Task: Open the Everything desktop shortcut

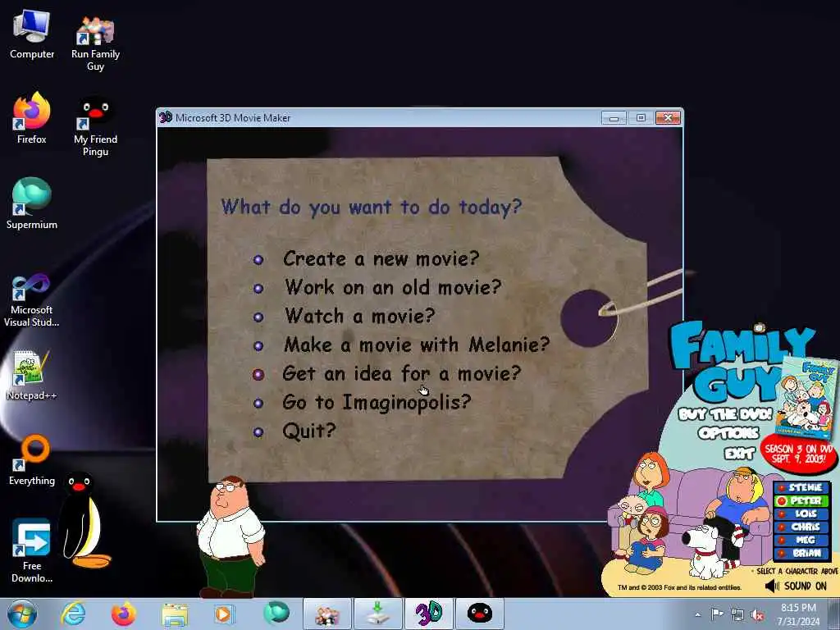Action: (x=32, y=461)
